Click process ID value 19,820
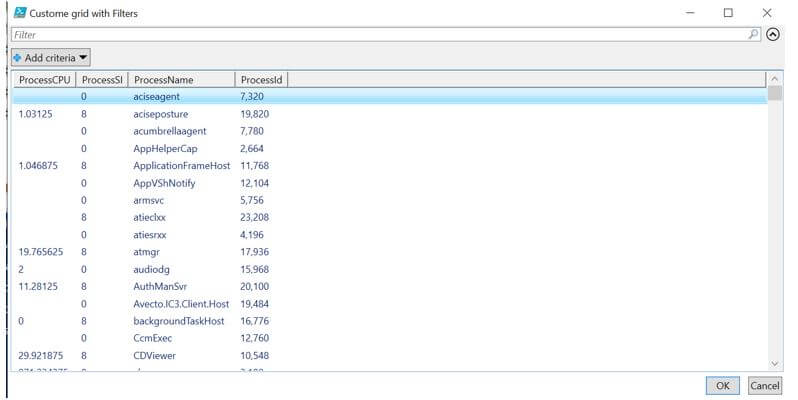 [254, 114]
